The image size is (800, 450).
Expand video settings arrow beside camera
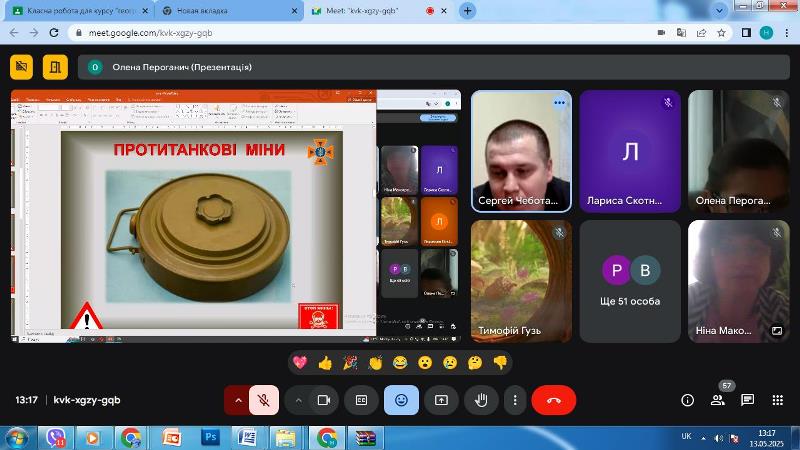[298, 400]
